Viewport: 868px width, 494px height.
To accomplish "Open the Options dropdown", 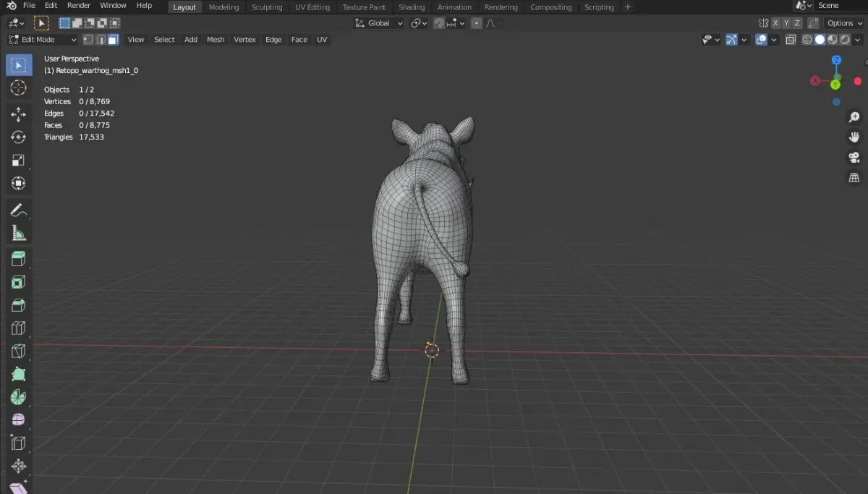I will [x=844, y=23].
